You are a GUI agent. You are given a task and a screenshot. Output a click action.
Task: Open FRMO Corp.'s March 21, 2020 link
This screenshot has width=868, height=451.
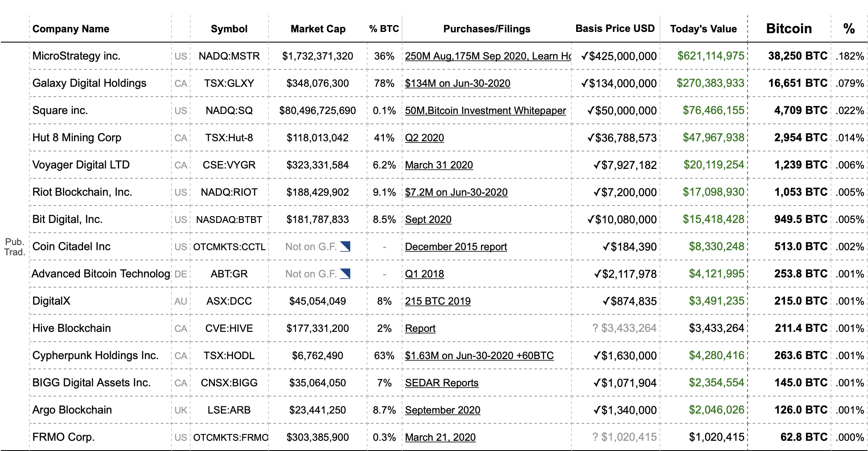tap(440, 437)
